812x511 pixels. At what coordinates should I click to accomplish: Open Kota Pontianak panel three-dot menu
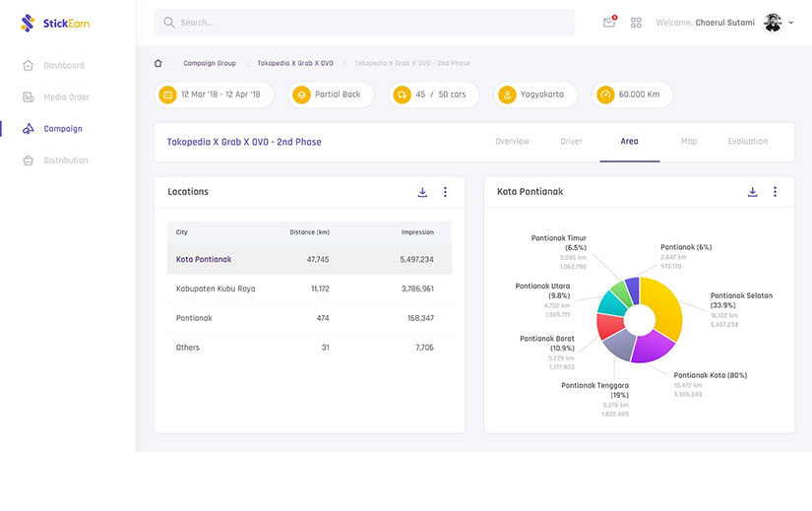[775, 192]
